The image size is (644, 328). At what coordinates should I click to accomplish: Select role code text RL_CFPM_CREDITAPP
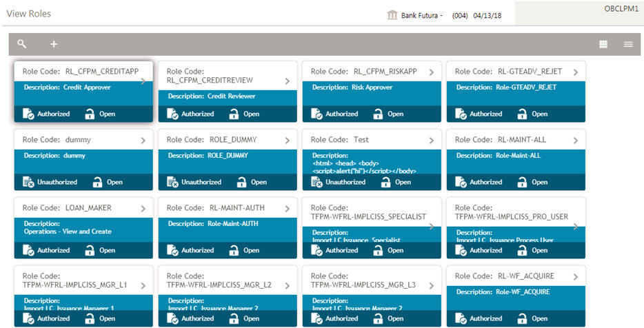[x=102, y=71]
